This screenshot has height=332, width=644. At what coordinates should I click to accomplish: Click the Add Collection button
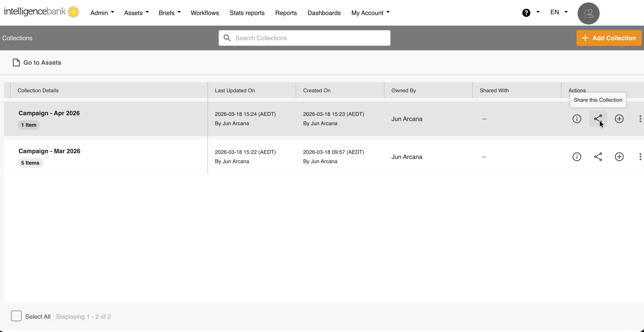(x=609, y=38)
